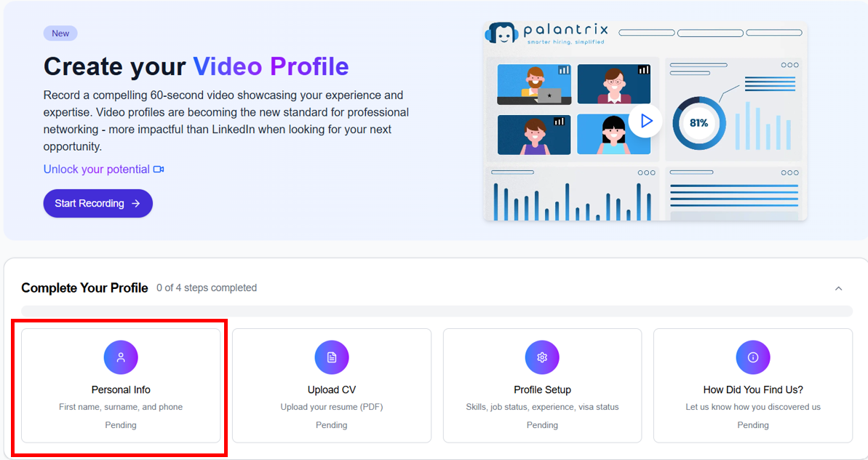This screenshot has height=460, width=868.
Task: Open the Upload CV step card
Action: tap(331, 386)
